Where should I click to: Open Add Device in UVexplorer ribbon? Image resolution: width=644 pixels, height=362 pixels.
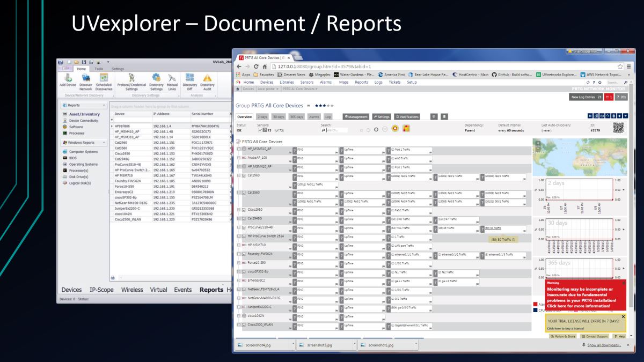click(68, 81)
